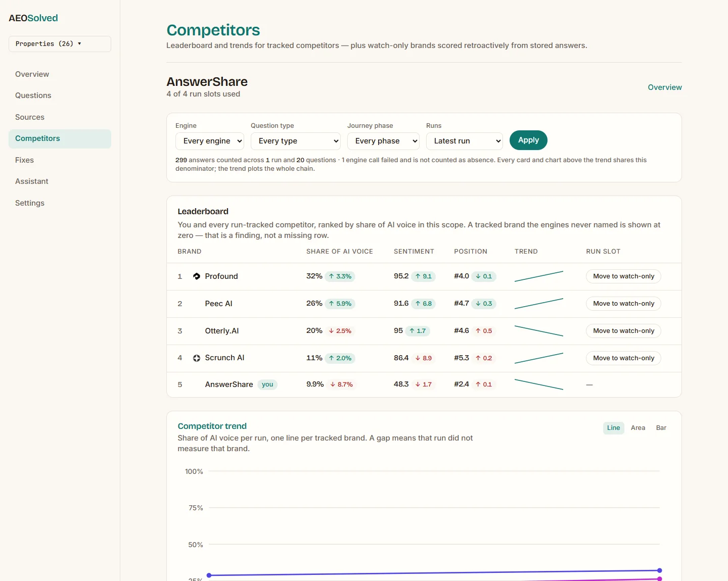Switch the trend chart to Line view

613,428
